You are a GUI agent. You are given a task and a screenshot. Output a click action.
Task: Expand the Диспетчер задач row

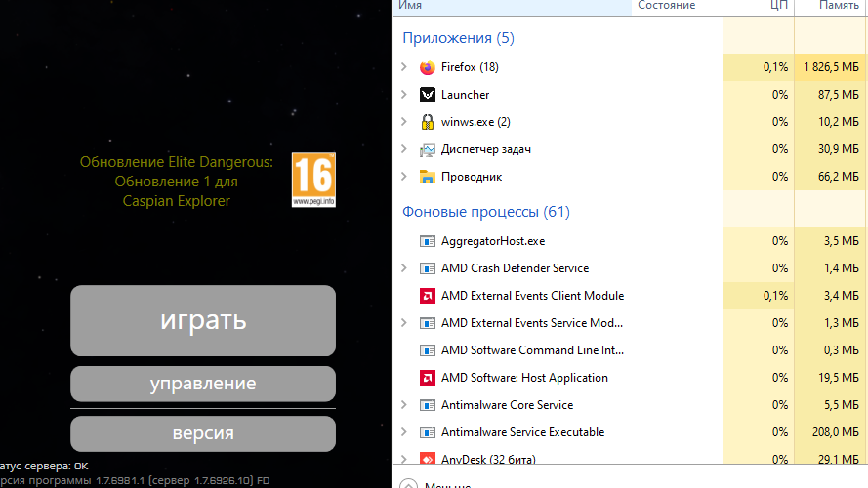tap(404, 148)
